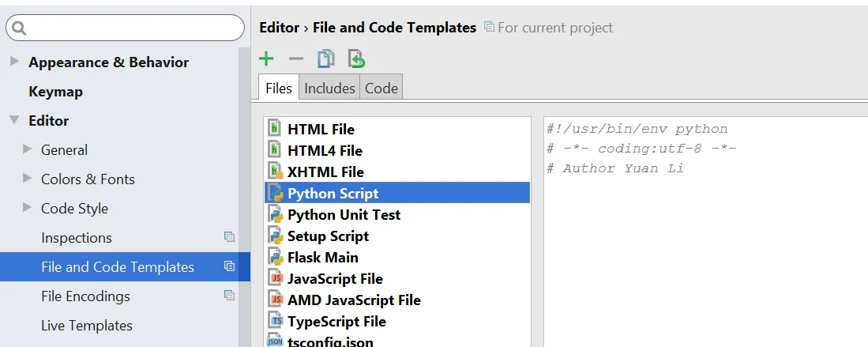Click the Copy Template icon
The width and height of the screenshot is (868, 347).
pyautogui.click(x=325, y=58)
